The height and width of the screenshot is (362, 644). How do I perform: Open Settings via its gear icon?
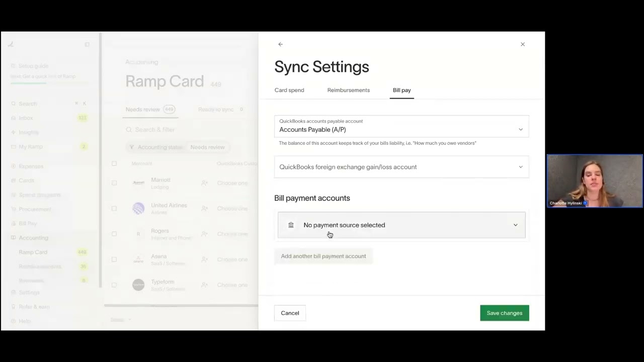pos(14,293)
